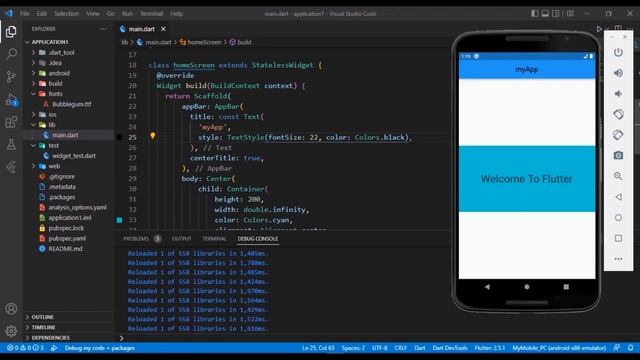Click the emulator zoom icon
The height and width of the screenshot is (360, 640).
tap(618, 176)
